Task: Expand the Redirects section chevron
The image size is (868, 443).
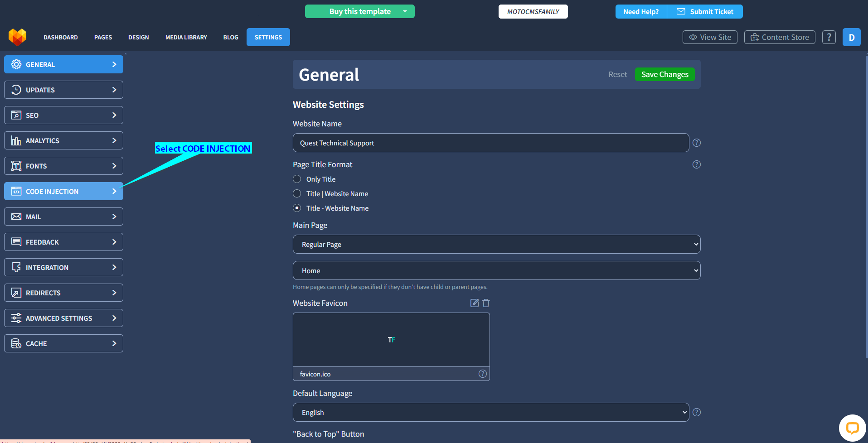Action: click(114, 293)
